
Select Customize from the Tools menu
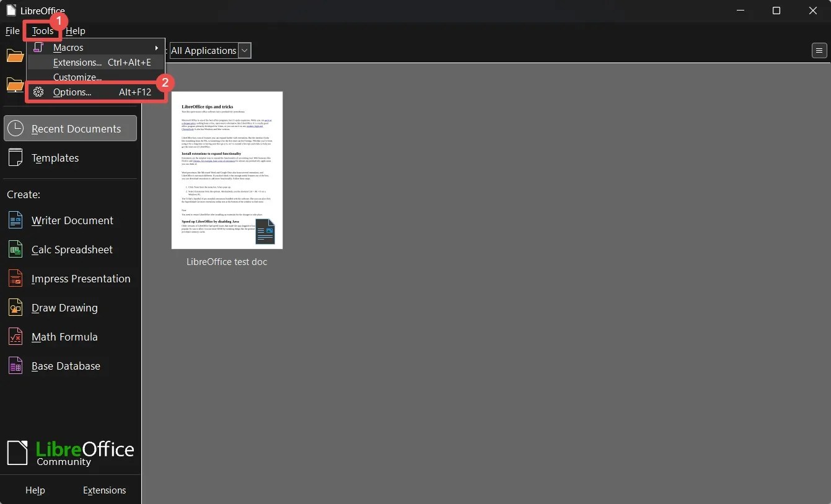tap(77, 77)
